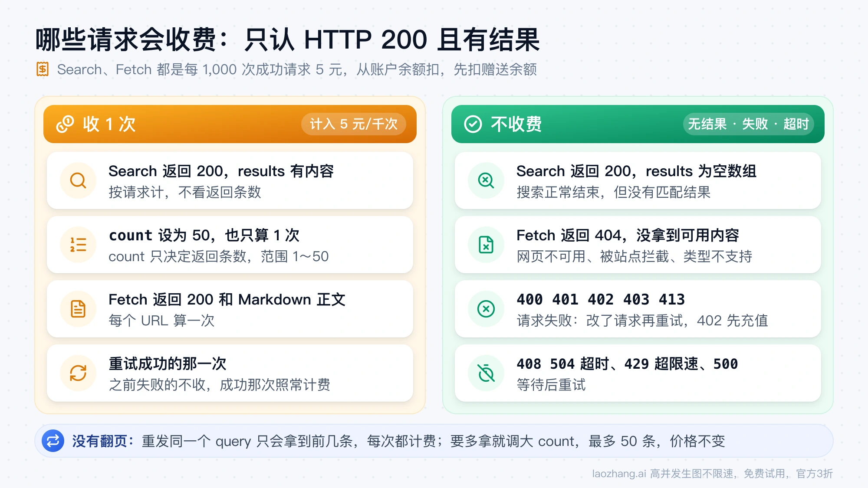Click the bold blue '没有翻页：' label
The height and width of the screenshot is (488, 868).
pyautogui.click(x=103, y=441)
